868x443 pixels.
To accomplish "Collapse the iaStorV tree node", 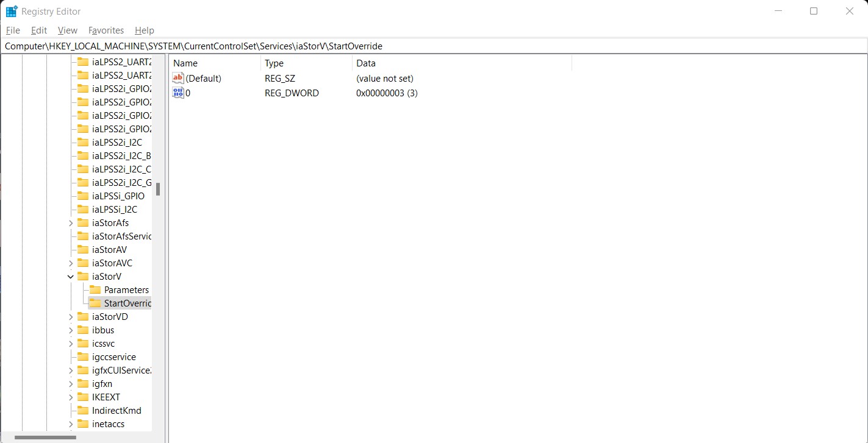I will (x=71, y=276).
